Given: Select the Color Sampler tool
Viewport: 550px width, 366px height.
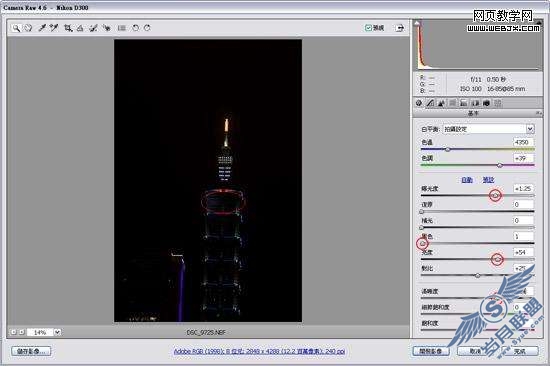Looking at the screenshot, I should [x=54, y=28].
